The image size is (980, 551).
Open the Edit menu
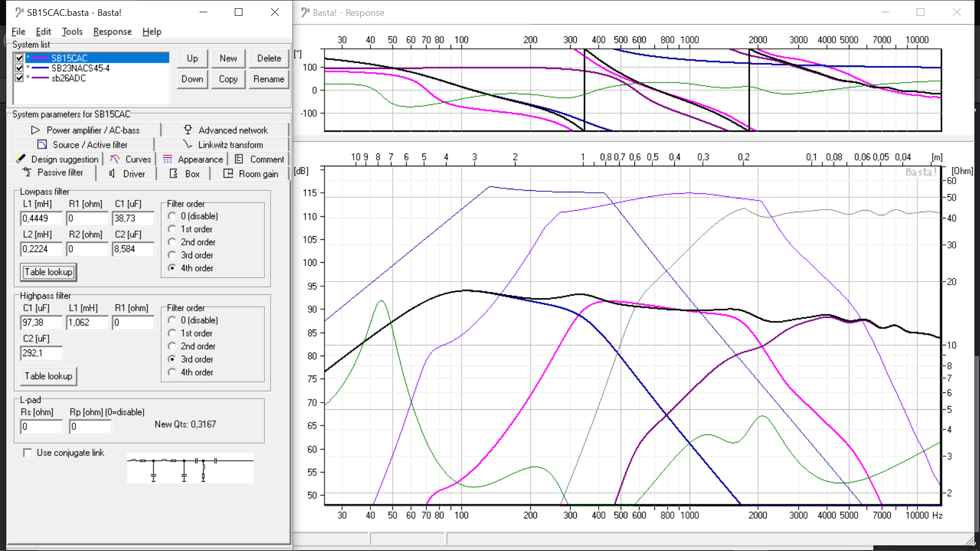(43, 32)
